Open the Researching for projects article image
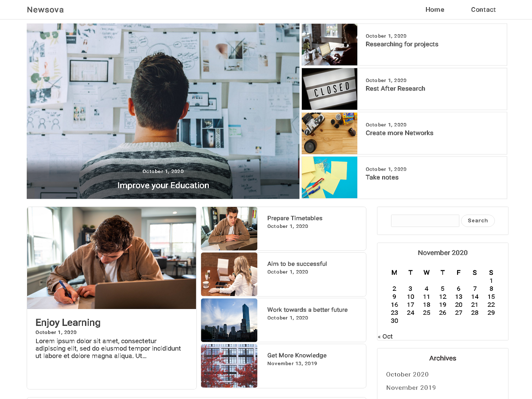This screenshot has width=532, height=399. coord(329,44)
